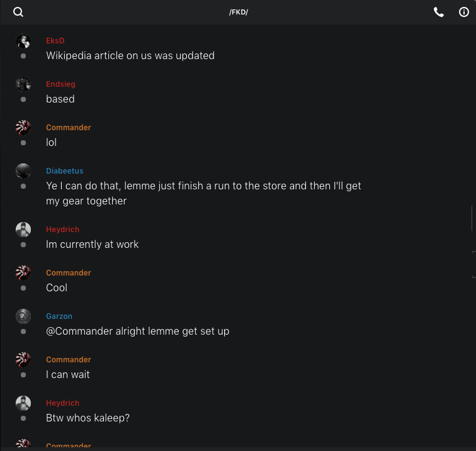Open the chat info icon
476x451 pixels.
464,12
